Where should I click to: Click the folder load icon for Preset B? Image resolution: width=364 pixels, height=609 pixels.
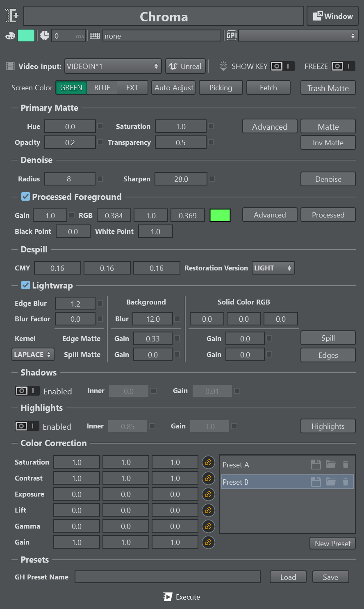pyautogui.click(x=331, y=482)
